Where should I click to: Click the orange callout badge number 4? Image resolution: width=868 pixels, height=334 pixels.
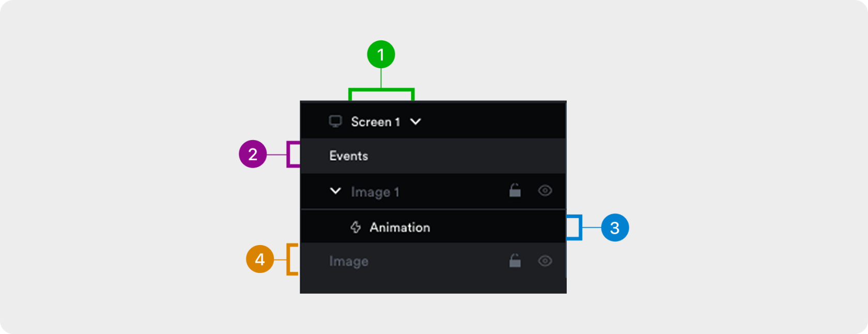pos(260,259)
